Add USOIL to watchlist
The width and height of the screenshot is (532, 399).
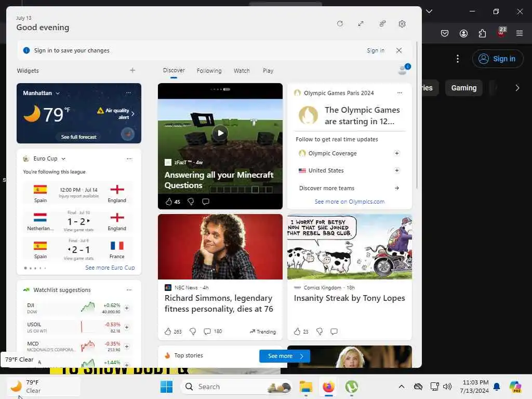(127, 327)
